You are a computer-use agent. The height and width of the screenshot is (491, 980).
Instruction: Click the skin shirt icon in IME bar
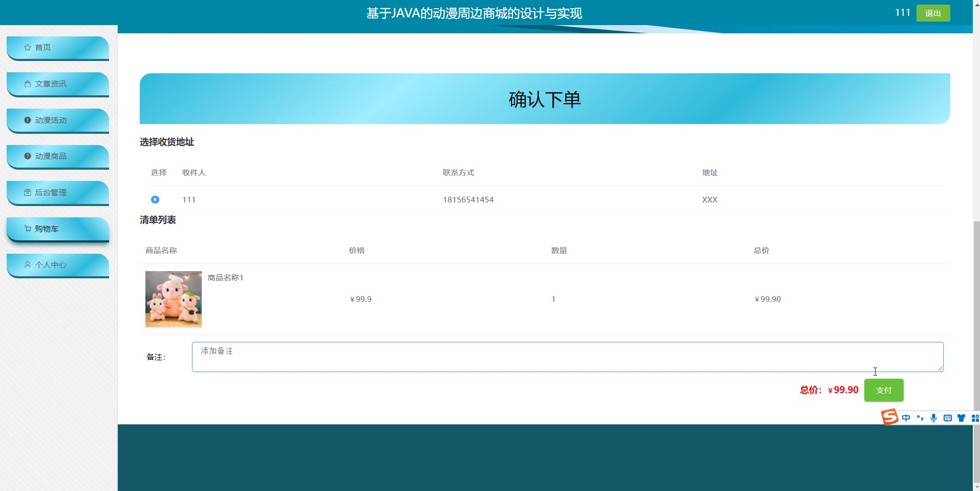pos(962,418)
